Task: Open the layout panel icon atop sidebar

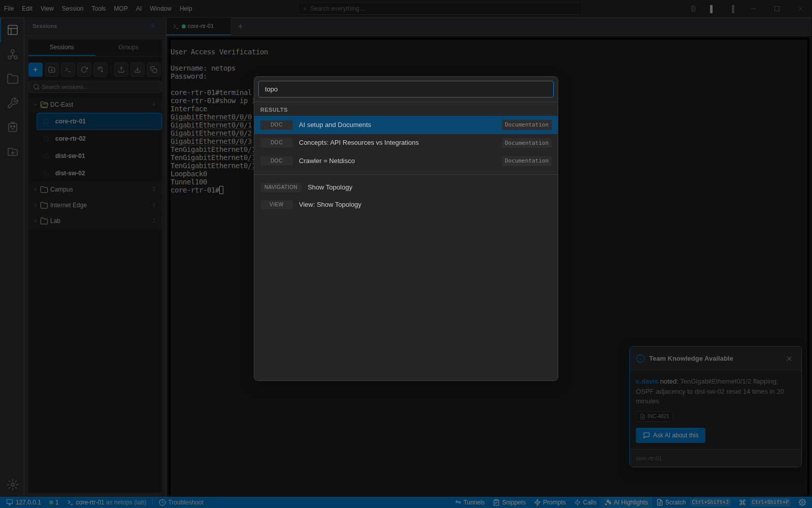Action: pos(13,30)
